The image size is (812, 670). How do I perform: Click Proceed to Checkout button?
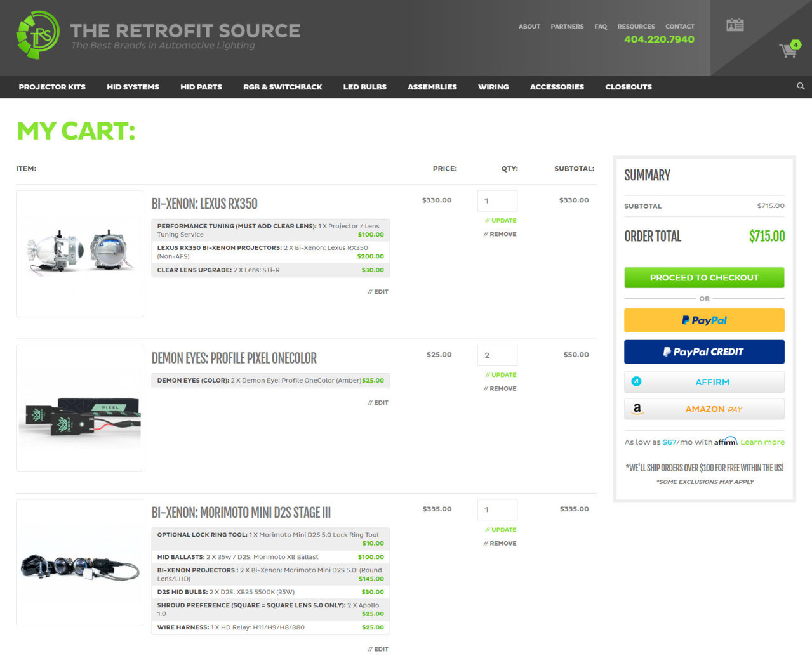tap(704, 277)
